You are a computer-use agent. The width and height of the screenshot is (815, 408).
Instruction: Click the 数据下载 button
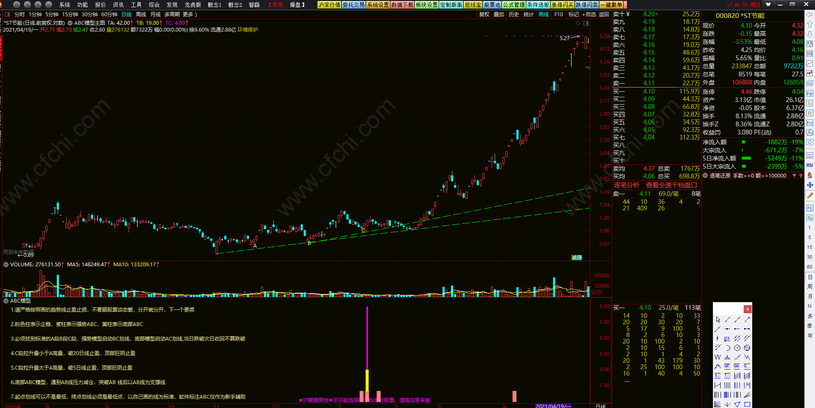pos(402,5)
